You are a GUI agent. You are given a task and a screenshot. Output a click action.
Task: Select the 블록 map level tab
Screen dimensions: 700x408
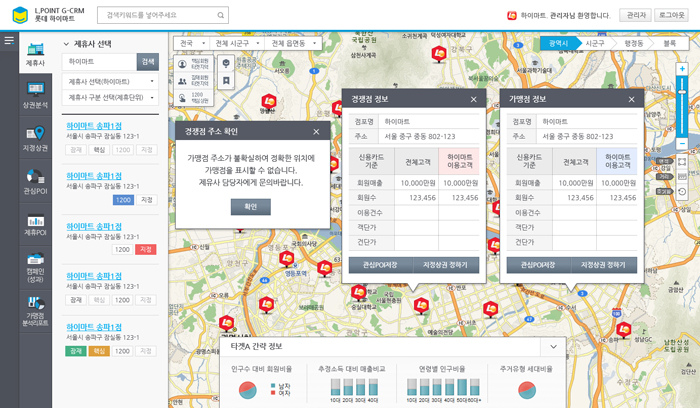point(669,43)
